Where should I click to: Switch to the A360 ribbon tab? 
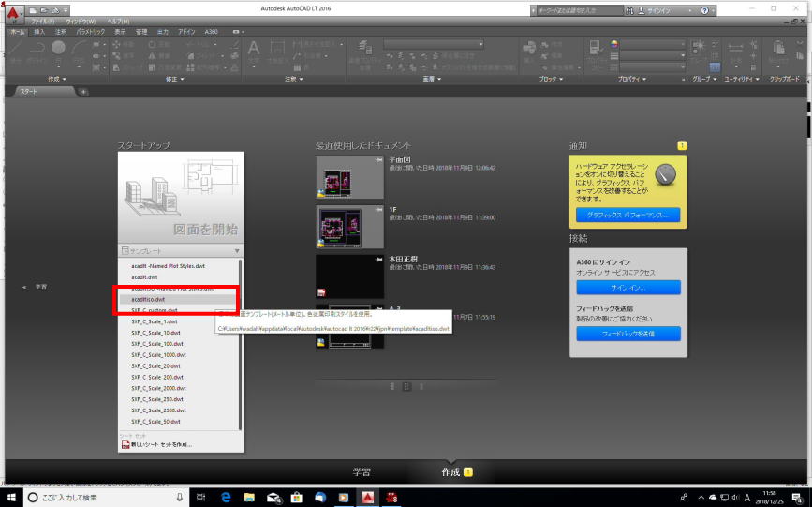211,32
